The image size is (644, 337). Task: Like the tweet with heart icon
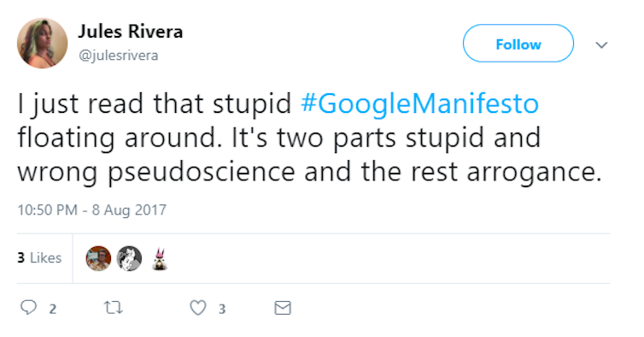[198, 307]
